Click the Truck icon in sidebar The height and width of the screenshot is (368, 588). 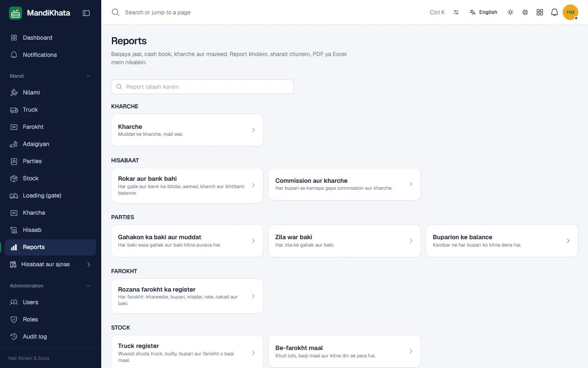pyautogui.click(x=14, y=110)
